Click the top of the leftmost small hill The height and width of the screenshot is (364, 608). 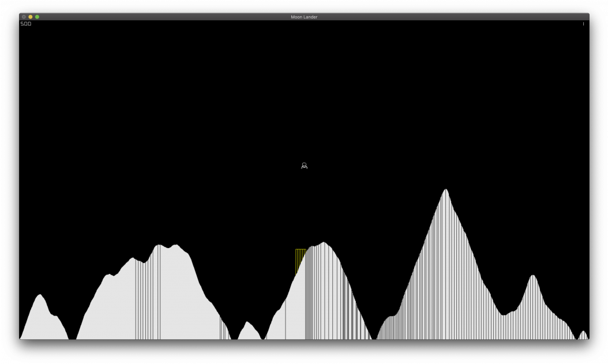pyautogui.click(x=40, y=296)
